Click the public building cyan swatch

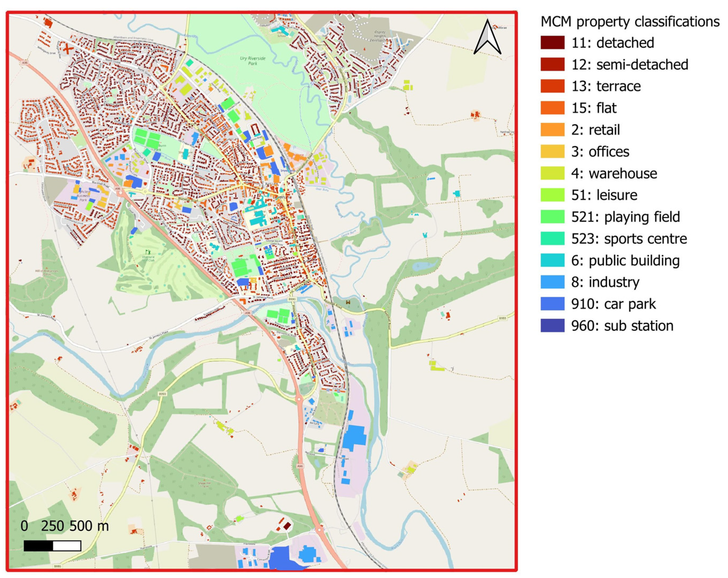click(552, 260)
